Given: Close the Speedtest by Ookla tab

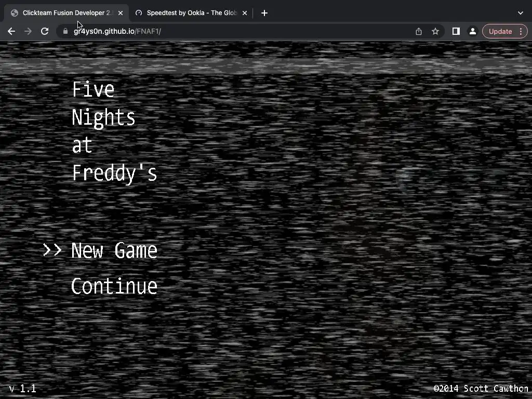Looking at the screenshot, I should (245, 13).
